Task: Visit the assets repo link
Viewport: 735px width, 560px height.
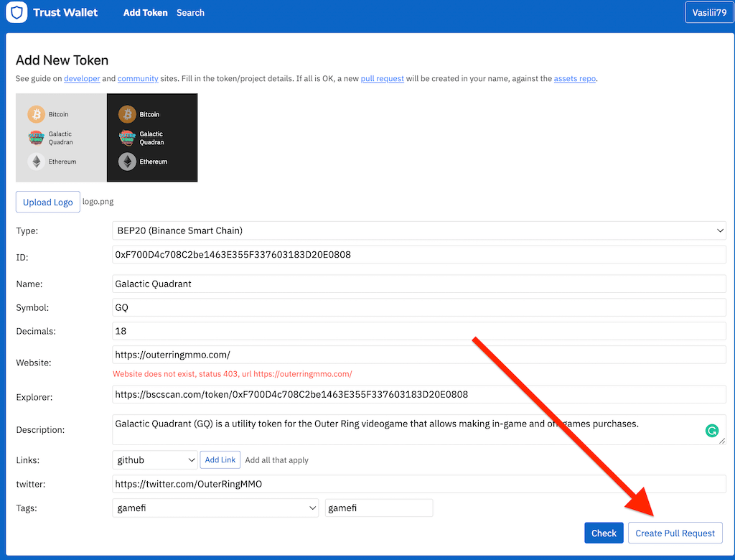Action: [x=574, y=78]
